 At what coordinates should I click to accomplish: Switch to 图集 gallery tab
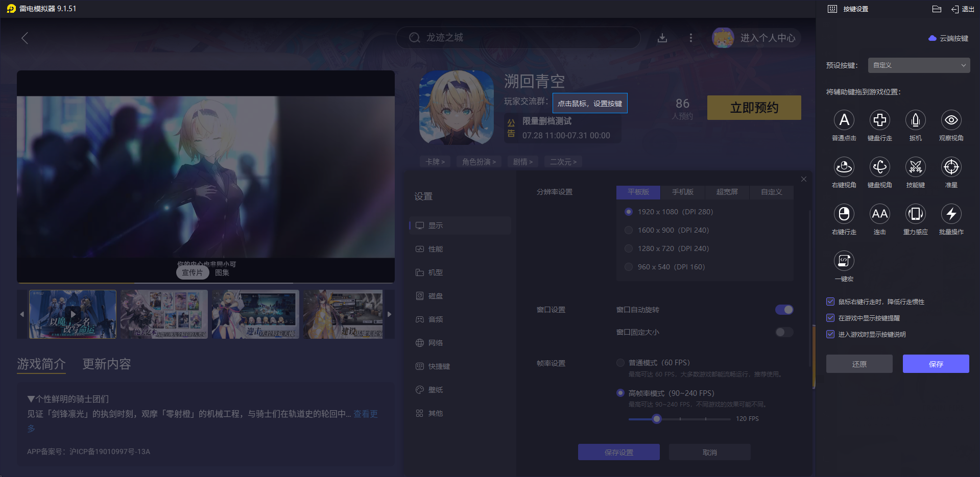click(222, 272)
